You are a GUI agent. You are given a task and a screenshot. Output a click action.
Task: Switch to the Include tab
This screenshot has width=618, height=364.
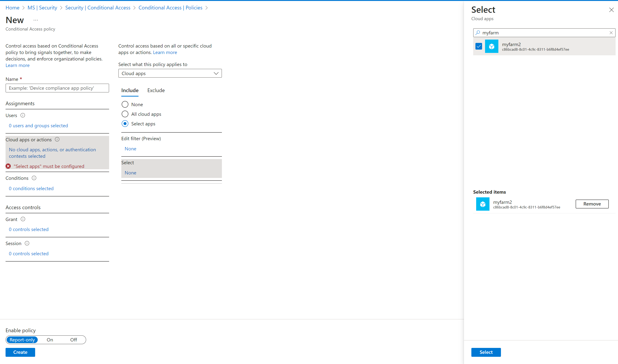pos(130,90)
